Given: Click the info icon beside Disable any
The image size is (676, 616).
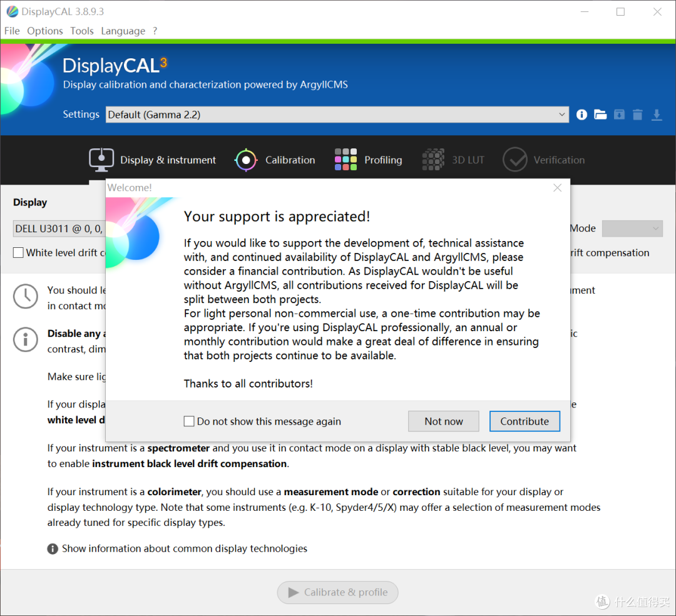Looking at the screenshot, I should click(x=26, y=339).
